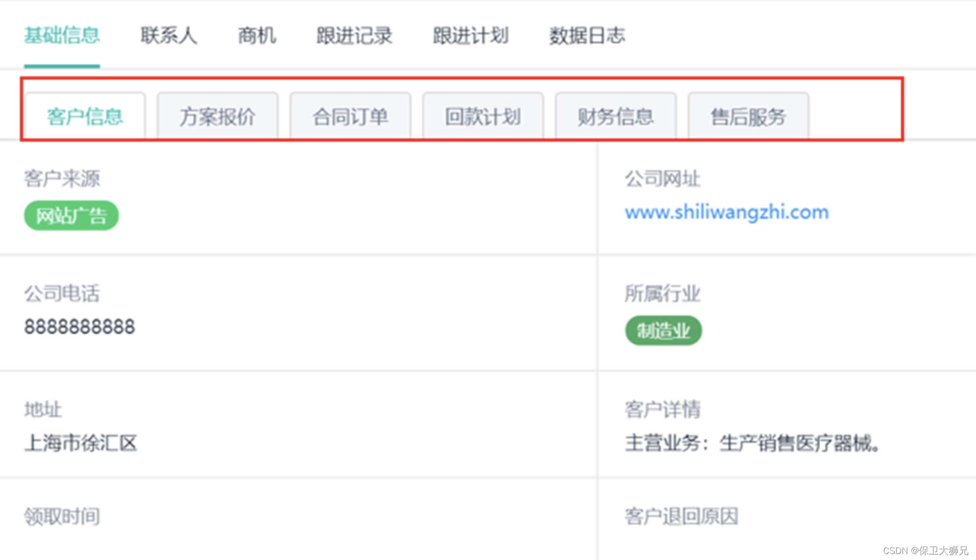The width and height of the screenshot is (976, 560).
Task: Click the company phone number 8888888888
Action: [x=79, y=327]
